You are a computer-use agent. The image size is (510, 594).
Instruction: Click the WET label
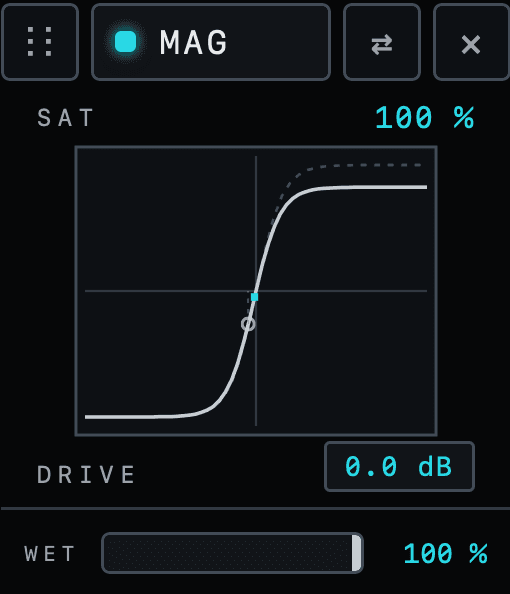(50, 554)
